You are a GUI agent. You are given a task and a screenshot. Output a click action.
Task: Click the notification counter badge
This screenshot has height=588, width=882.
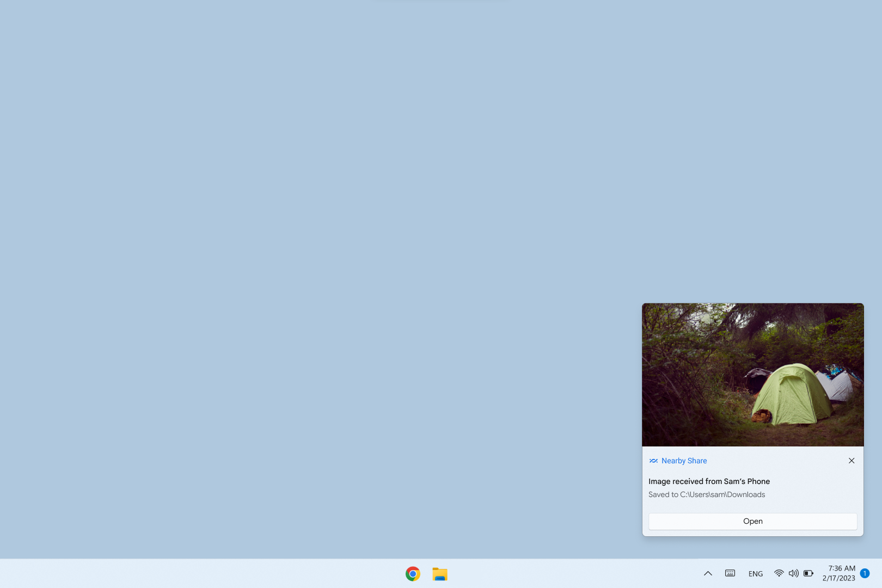pos(865,573)
